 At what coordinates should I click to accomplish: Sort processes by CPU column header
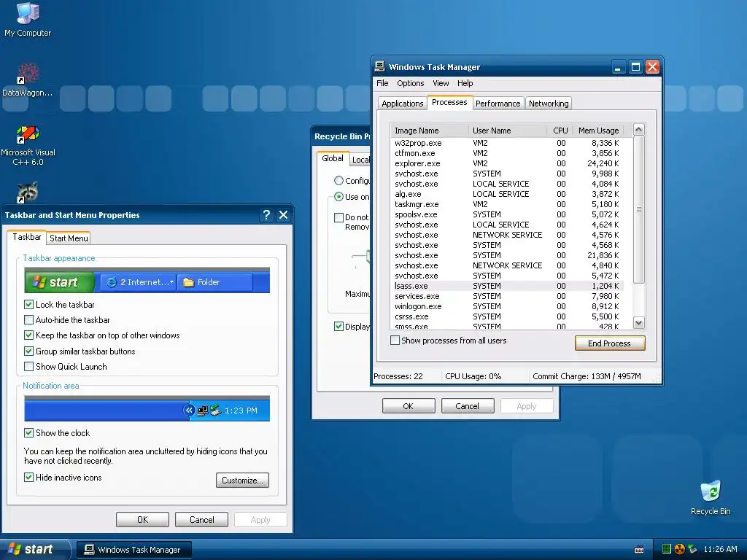point(560,131)
